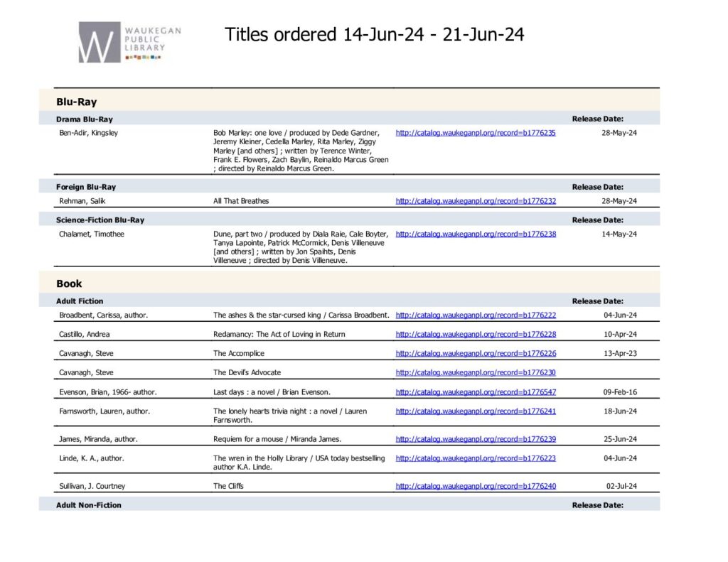Screen dimensions: 728x562
Task: Select release date '25-Jun-24'
Action: point(620,439)
